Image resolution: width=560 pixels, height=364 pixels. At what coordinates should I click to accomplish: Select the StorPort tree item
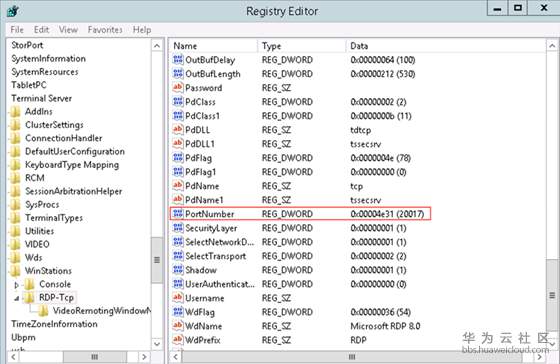point(27,45)
